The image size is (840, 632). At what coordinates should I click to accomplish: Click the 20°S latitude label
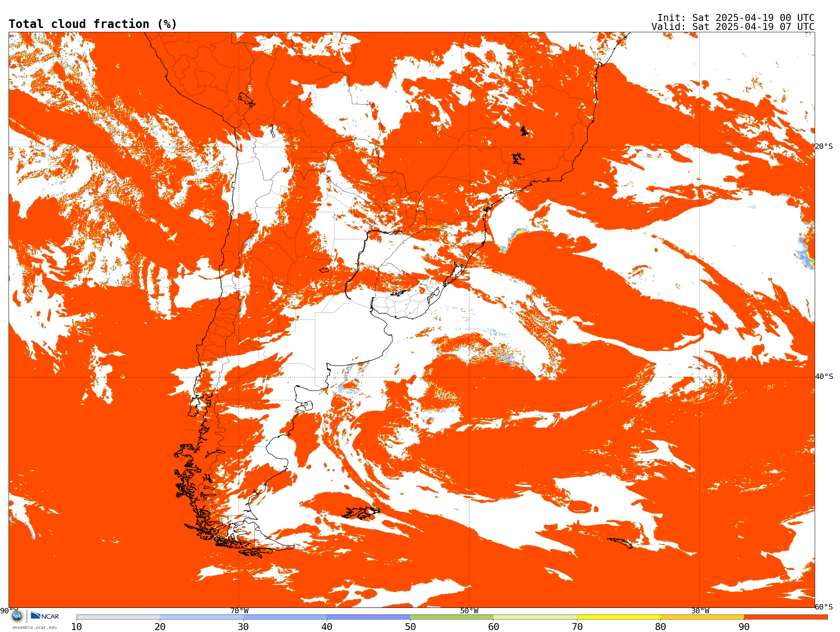tap(824, 147)
